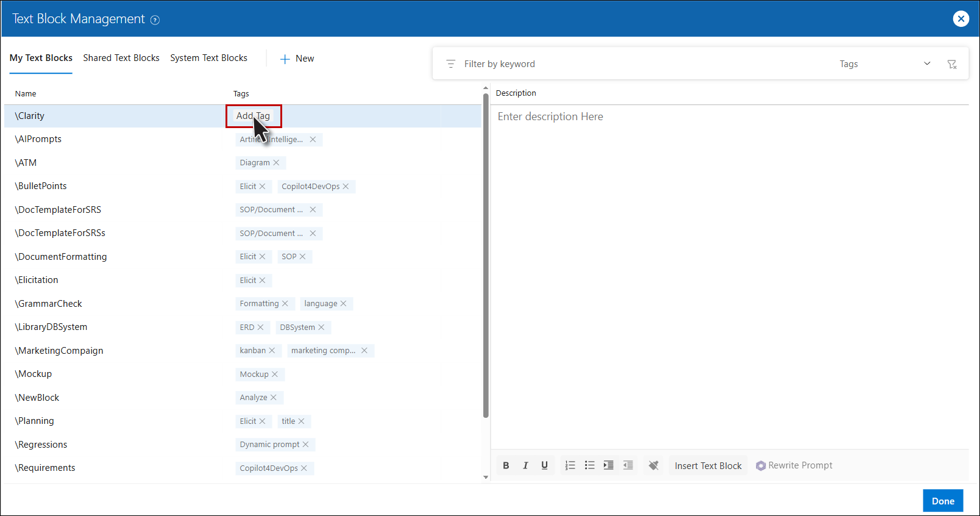Remove the SOP tag from \DocumentFormatting
Image resolution: width=980 pixels, height=516 pixels.
302,257
